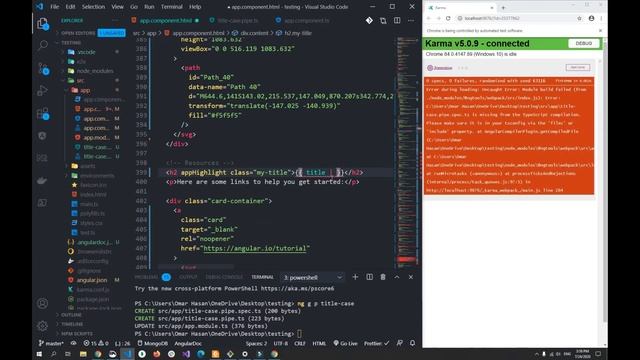Open new Chrome tab with plus

503,8
